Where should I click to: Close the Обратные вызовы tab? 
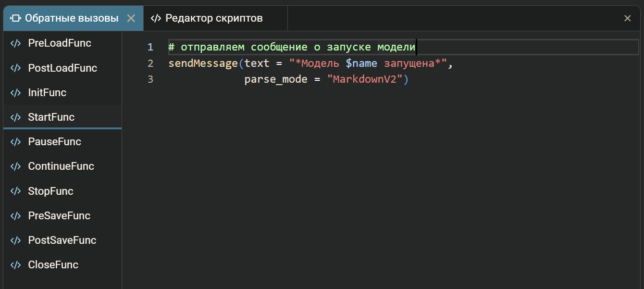tap(131, 18)
